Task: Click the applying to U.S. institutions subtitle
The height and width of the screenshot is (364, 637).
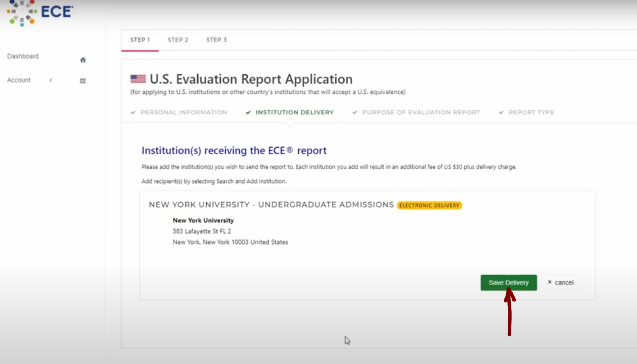Action: coord(268,92)
